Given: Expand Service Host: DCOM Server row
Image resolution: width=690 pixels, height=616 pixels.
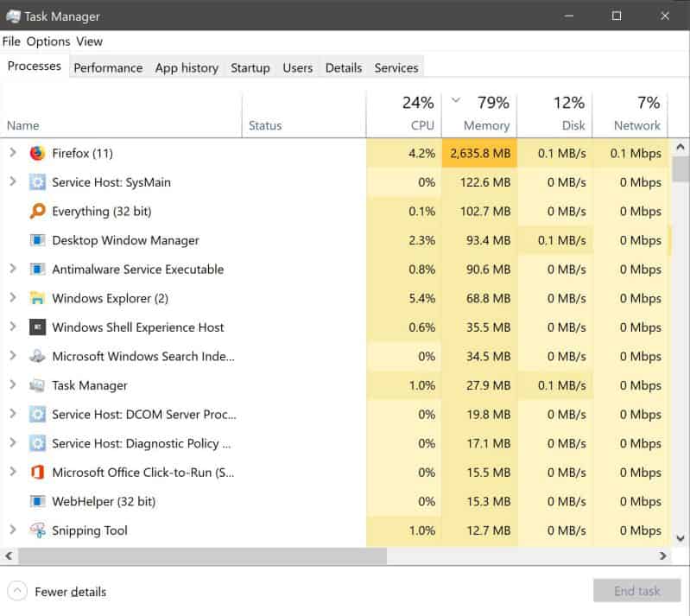Looking at the screenshot, I should [x=13, y=414].
